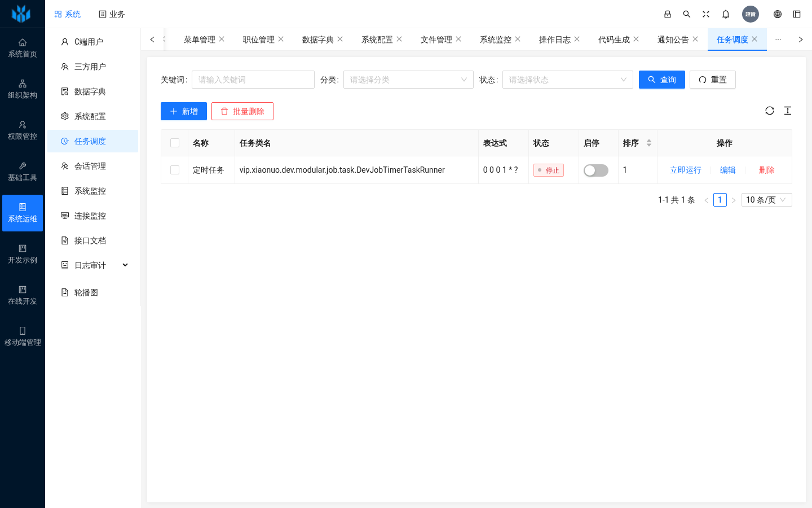The image size is (812, 508).
Task: Open the 状态 dropdown
Action: [567, 80]
